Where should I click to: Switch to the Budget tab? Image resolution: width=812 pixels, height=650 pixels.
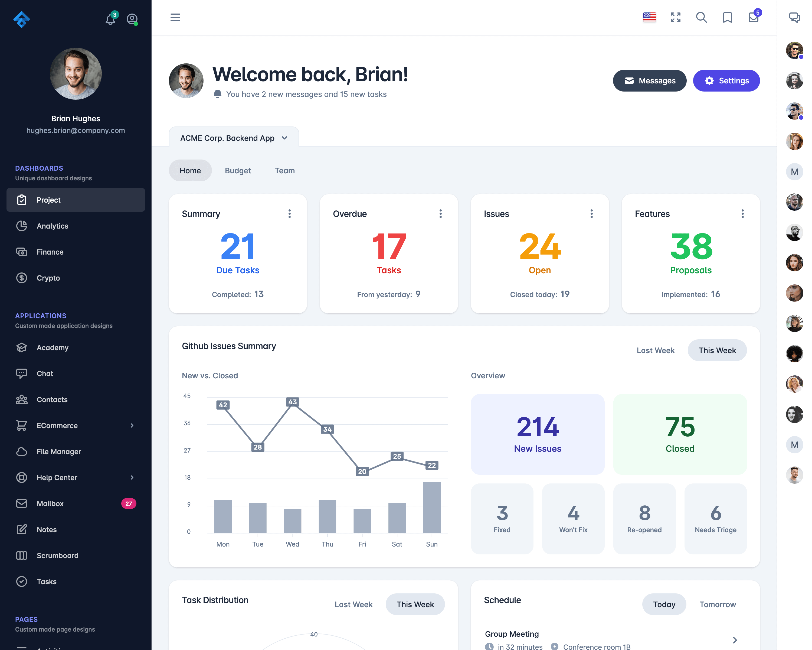tap(237, 170)
